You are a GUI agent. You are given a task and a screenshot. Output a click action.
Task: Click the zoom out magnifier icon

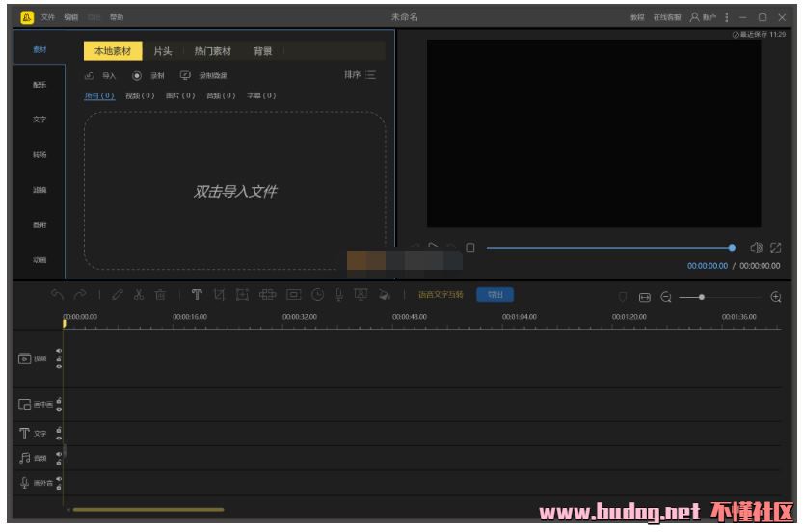tap(666, 297)
